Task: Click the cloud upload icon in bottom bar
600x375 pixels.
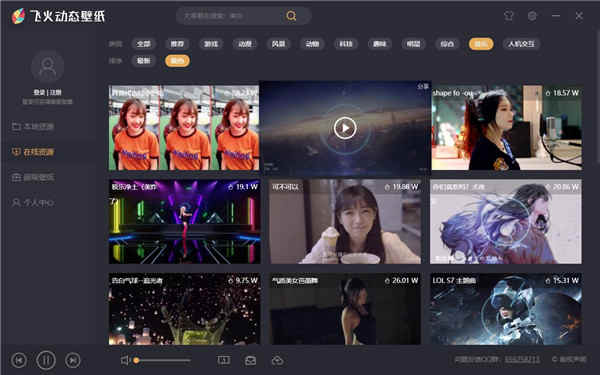Action: [x=277, y=360]
